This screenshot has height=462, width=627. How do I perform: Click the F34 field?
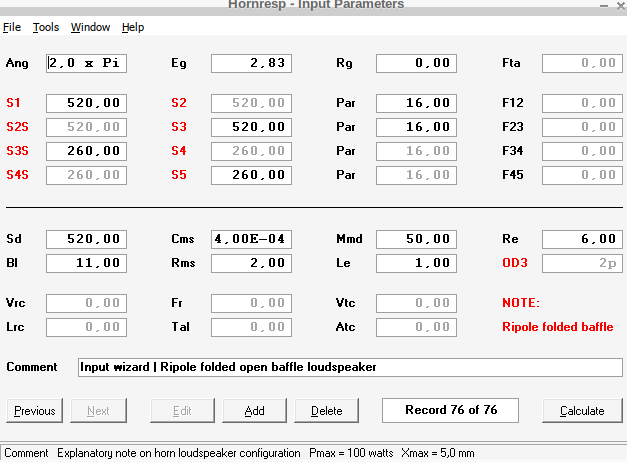point(582,151)
